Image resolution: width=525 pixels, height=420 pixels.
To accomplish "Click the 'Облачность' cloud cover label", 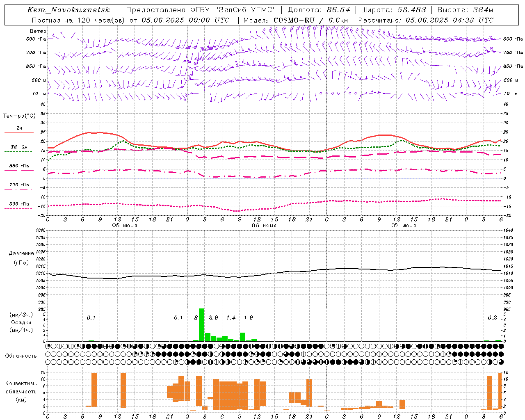I will tap(21, 356).
